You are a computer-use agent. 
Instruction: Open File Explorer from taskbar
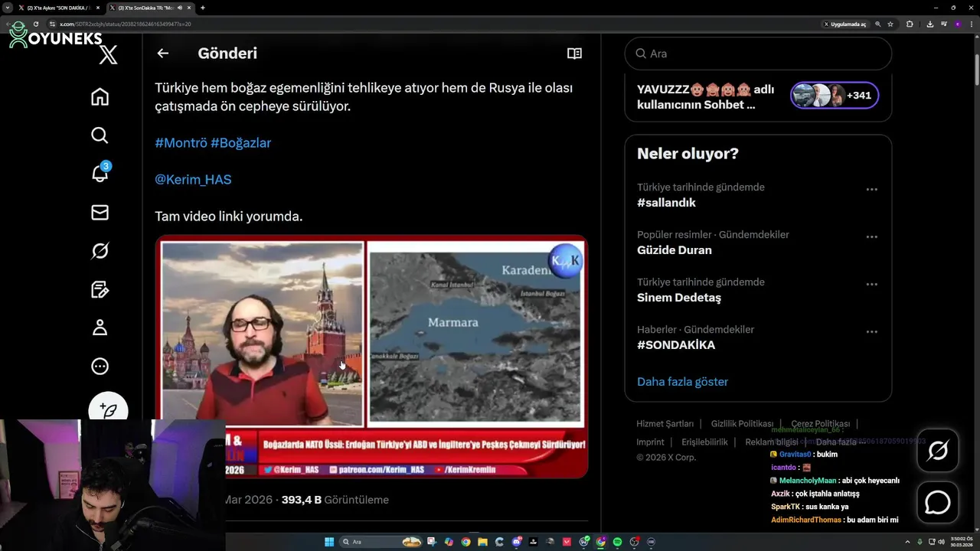pos(482,542)
